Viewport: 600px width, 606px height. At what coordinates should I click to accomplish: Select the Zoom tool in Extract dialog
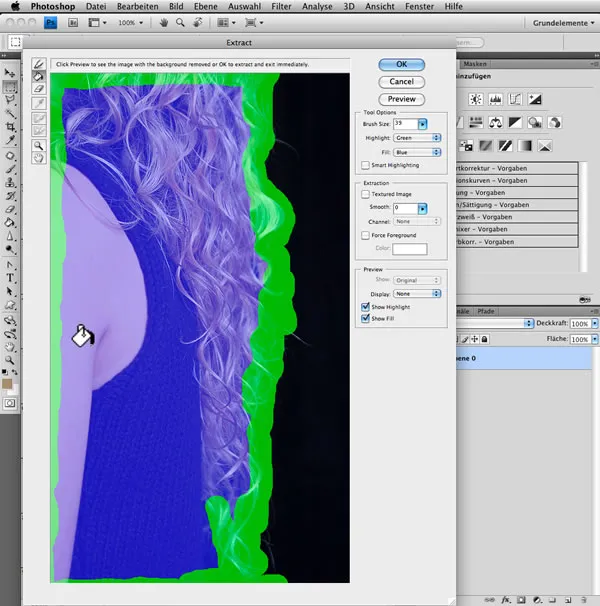coord(39,144)
